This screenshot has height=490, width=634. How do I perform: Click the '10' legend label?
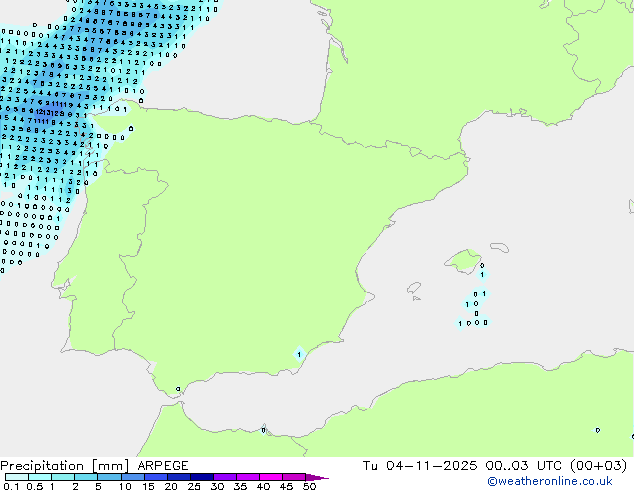(125, 486)
